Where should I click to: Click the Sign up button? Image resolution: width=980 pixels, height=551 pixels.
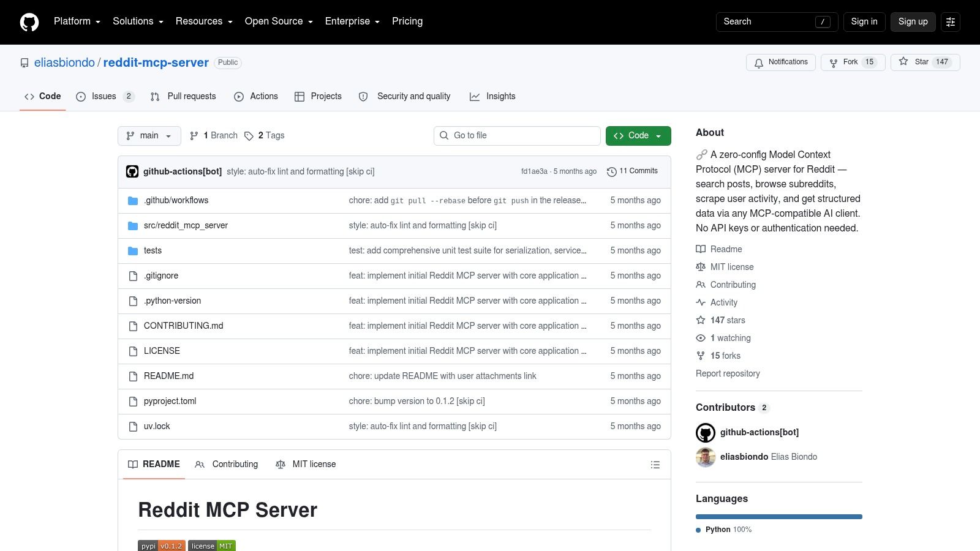tap(913, 21)
